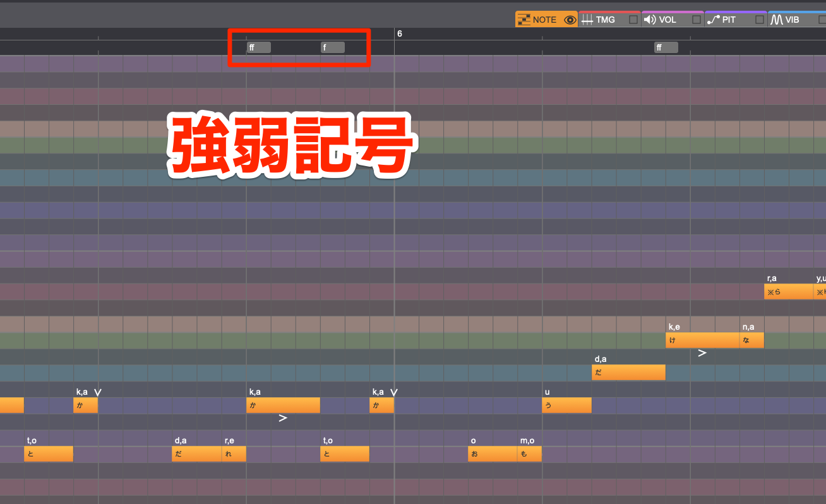Select the だ note labeled d,a on the teal row
826x504 pixels.
point(628,373)
